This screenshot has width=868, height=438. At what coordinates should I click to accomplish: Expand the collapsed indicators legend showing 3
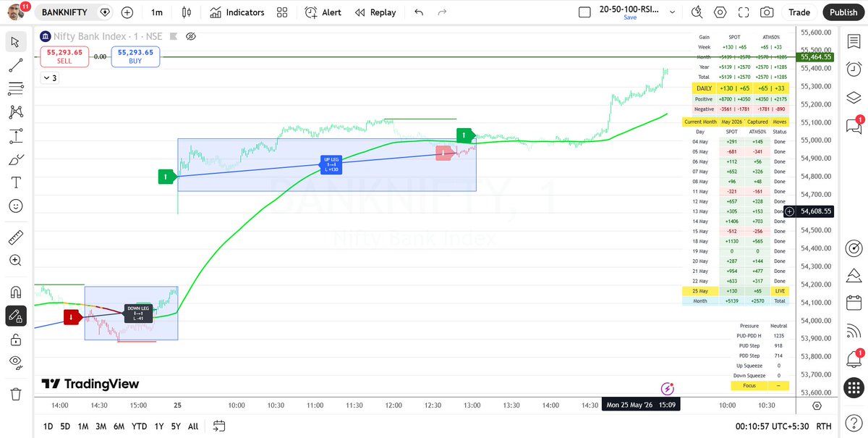50,78
